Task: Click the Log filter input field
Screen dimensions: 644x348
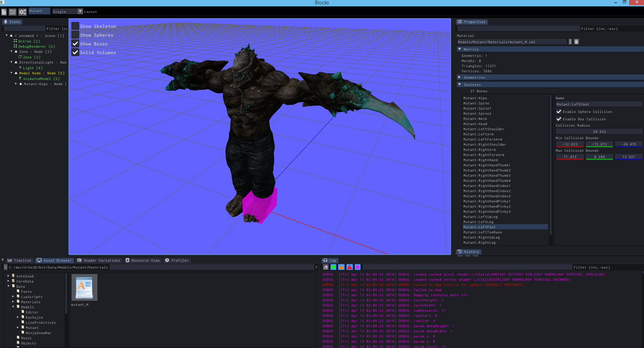Action: [467, 267]
